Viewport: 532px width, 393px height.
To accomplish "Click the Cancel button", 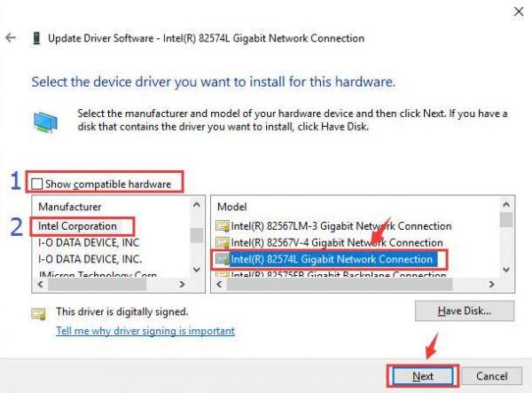I will coord(491,376).
